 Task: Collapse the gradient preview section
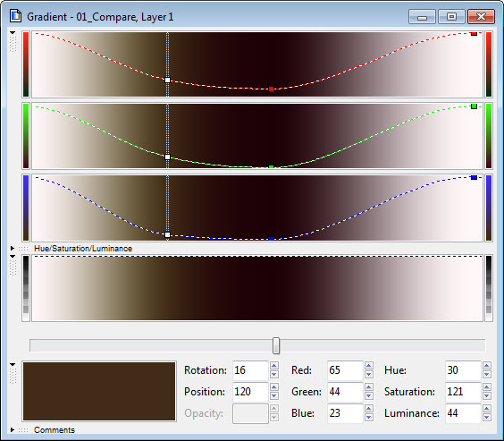click(13, 257)
